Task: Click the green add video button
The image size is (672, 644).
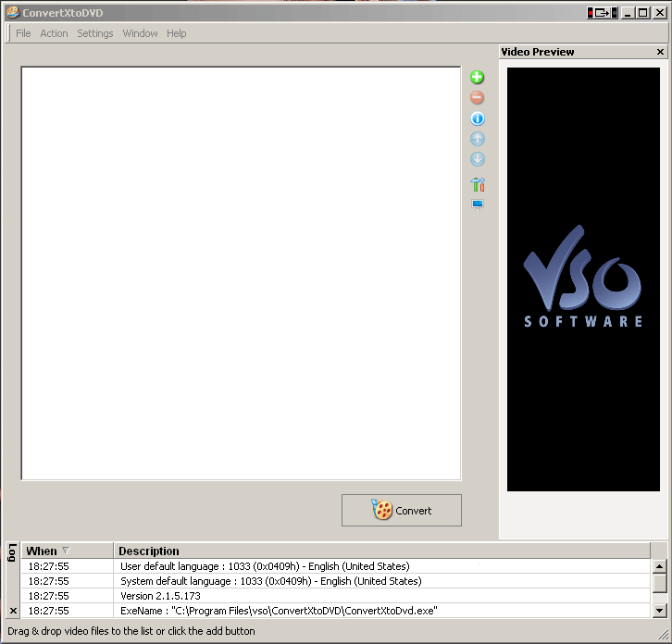Action: 477,78
